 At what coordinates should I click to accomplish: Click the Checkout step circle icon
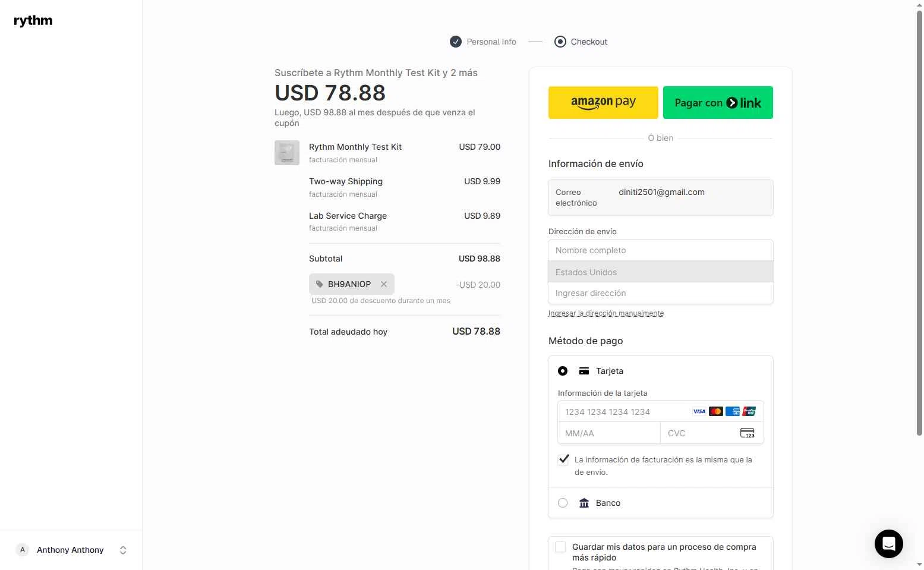tap(560, 42)
